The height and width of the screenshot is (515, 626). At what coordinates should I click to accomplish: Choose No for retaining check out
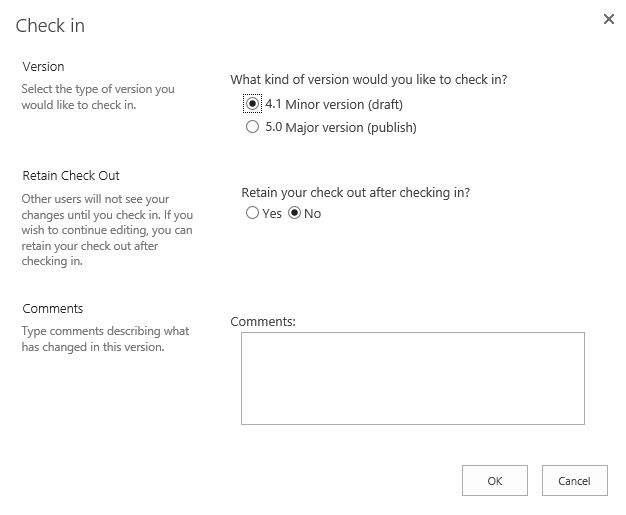pos(295,214)
